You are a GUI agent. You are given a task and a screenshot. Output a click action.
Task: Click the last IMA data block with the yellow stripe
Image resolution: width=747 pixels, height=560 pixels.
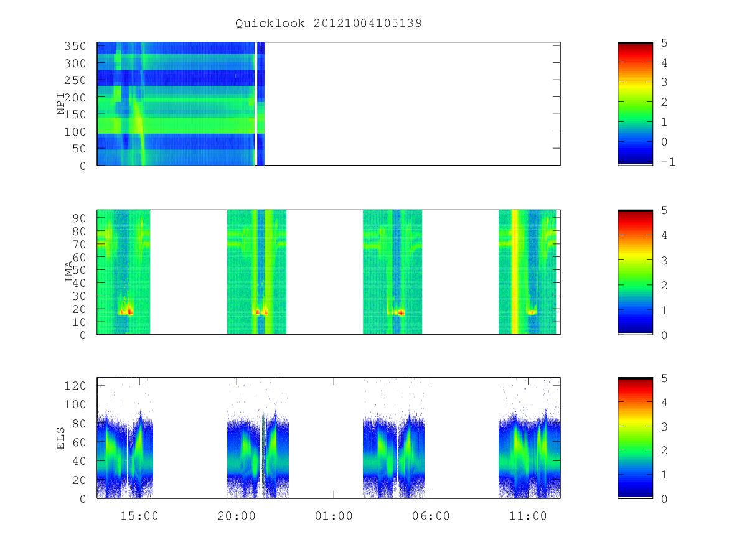(x=527, y=272)
